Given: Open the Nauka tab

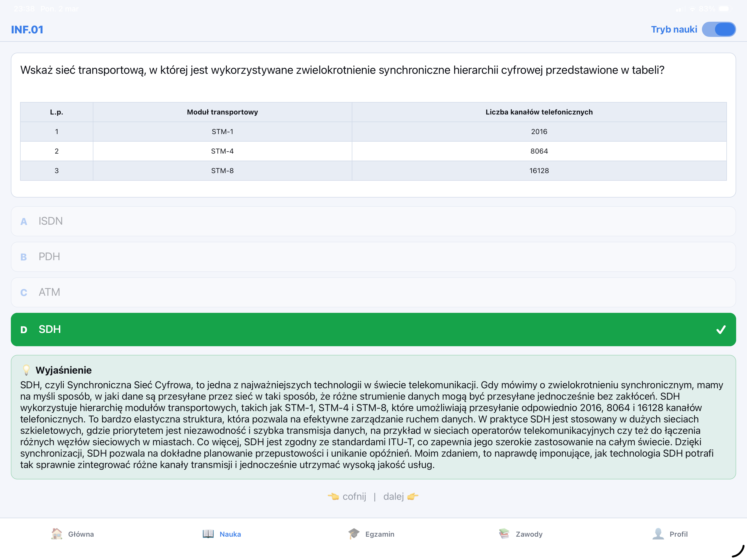Looking at the screenshot, I should coord(222,534).
